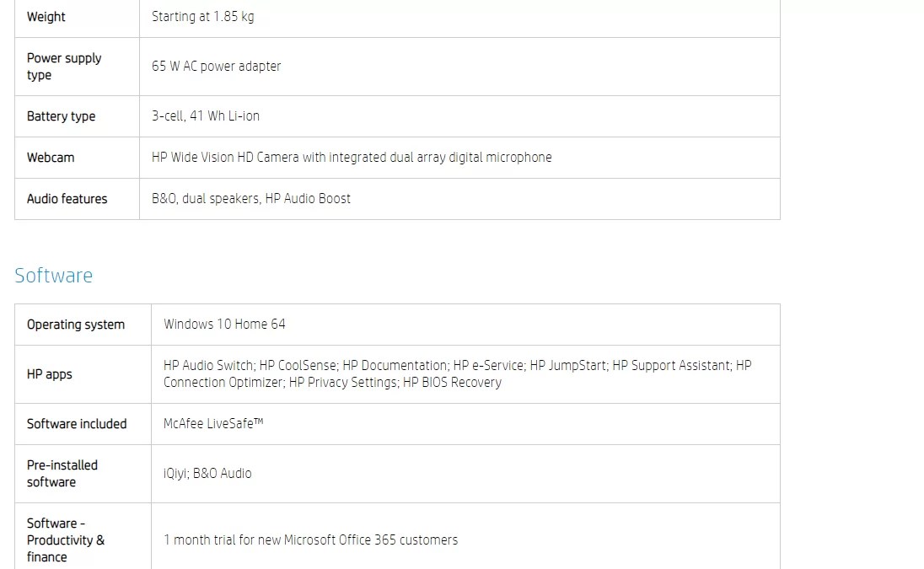Click the '65 W AC power adapter' text
Image resolution: width=924 pixels, height=569 pixels.
[216, 67]
